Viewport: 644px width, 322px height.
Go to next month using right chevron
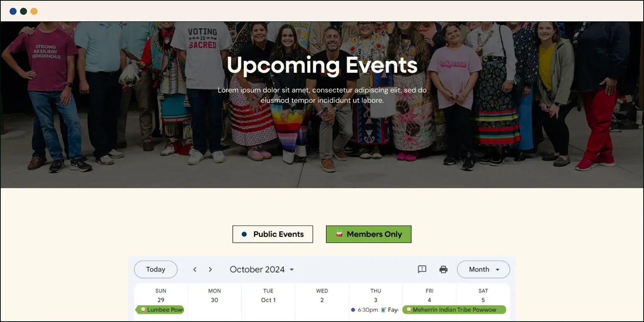click(x=210, y=269)
